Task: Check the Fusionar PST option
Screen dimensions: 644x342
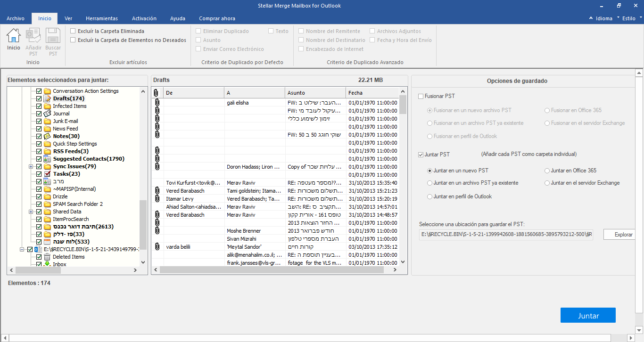Action: tap(421, 96)
